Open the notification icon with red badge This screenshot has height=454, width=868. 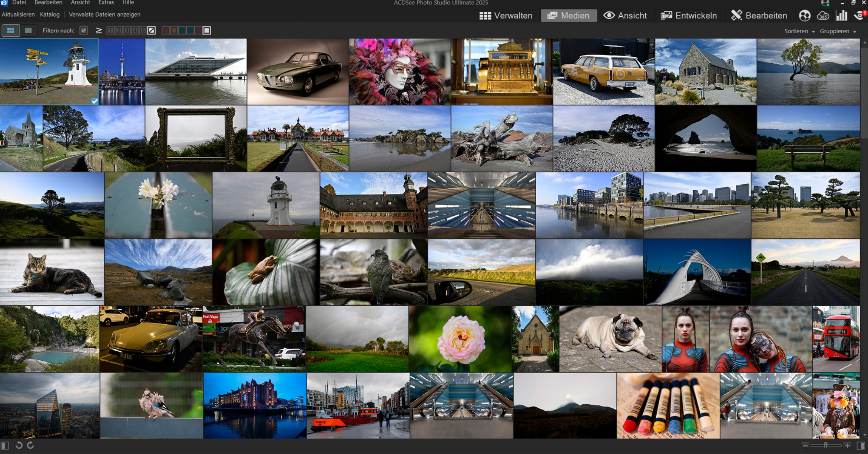[860, 16]
